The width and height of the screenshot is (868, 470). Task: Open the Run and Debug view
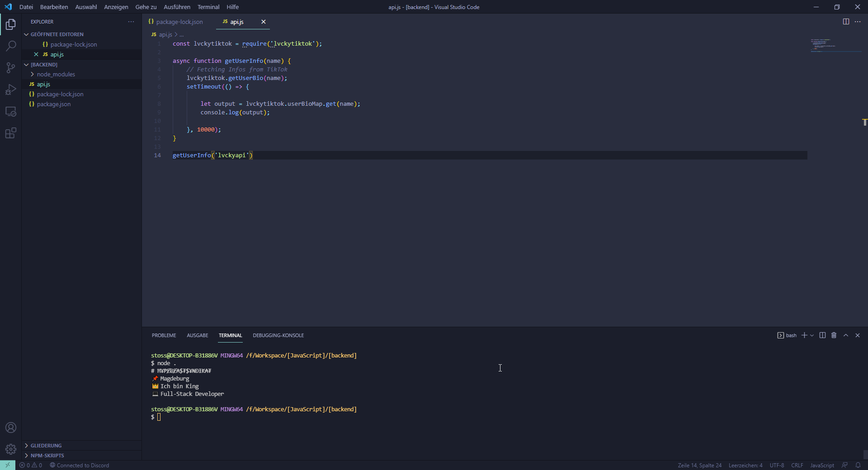coord(11,89)
